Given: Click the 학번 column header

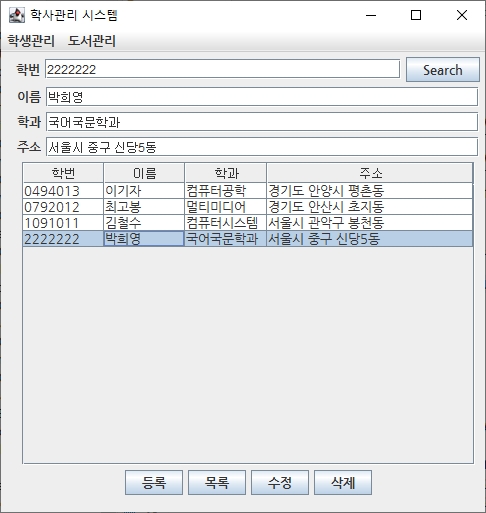Looking at the screenshot, I should [x=63, y=173].
